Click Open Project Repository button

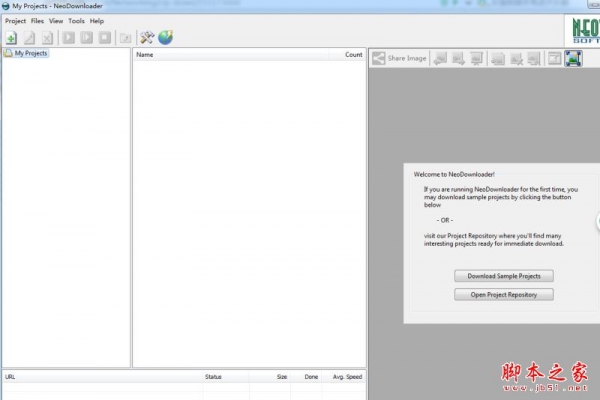[x=504, y=295]
